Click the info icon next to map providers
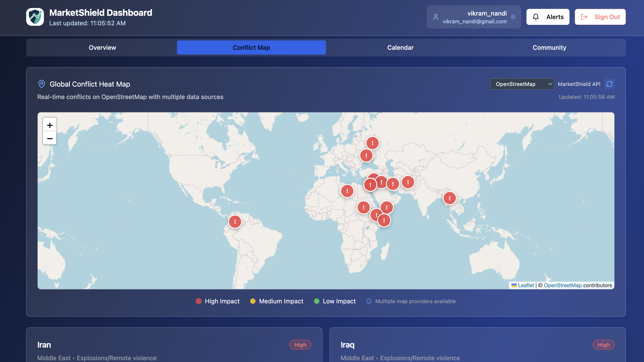Viewport: 644px width, 362px height. [x=369, y=301]
